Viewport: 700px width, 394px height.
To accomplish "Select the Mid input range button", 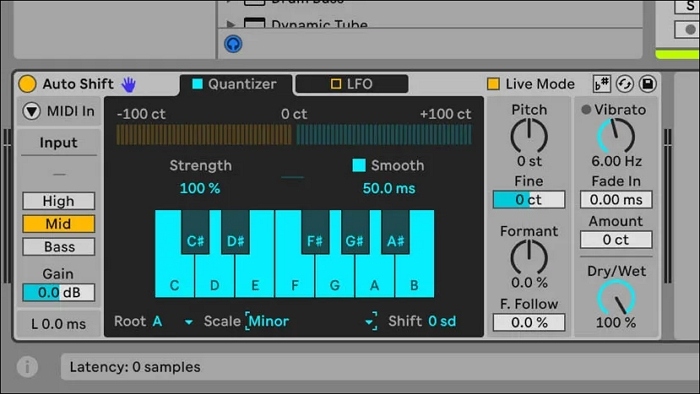I will pos(58,224).
